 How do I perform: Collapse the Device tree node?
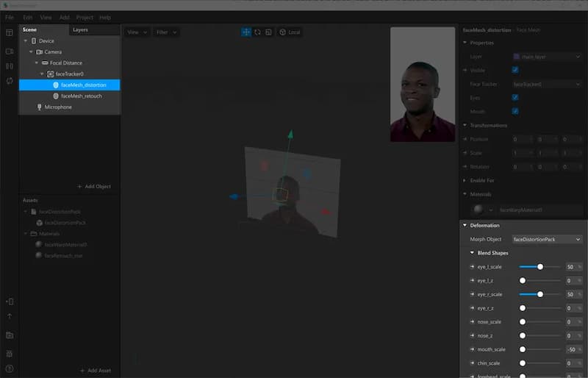(26, 41)
